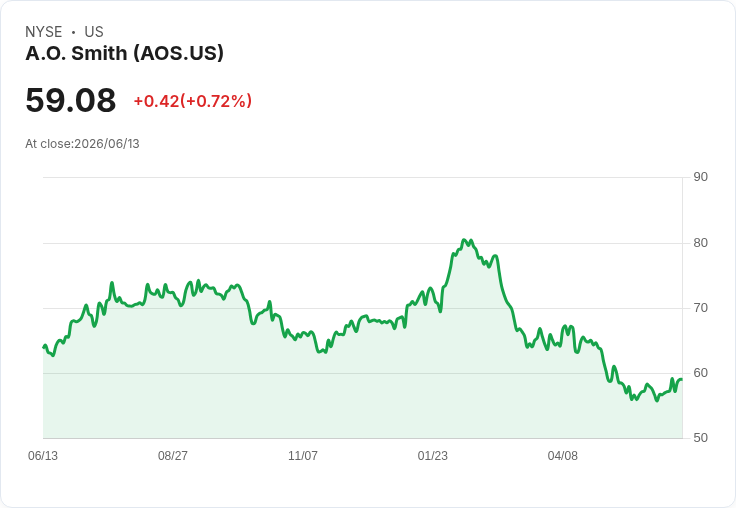Image resolution: width=736 pixels, height=508 pixels.
Task: Click the 01/23 date marker
Action: pyautogui.click(x=432, y=456)
